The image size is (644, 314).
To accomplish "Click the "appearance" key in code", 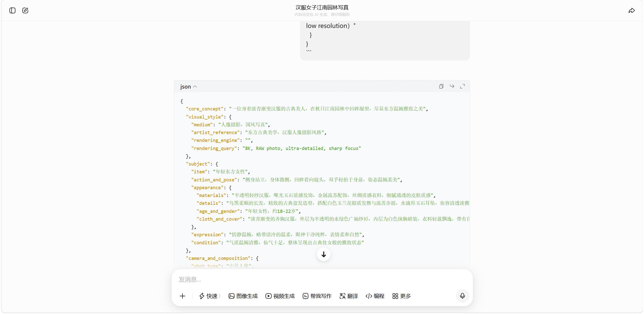I will click(x=208, y=188).
